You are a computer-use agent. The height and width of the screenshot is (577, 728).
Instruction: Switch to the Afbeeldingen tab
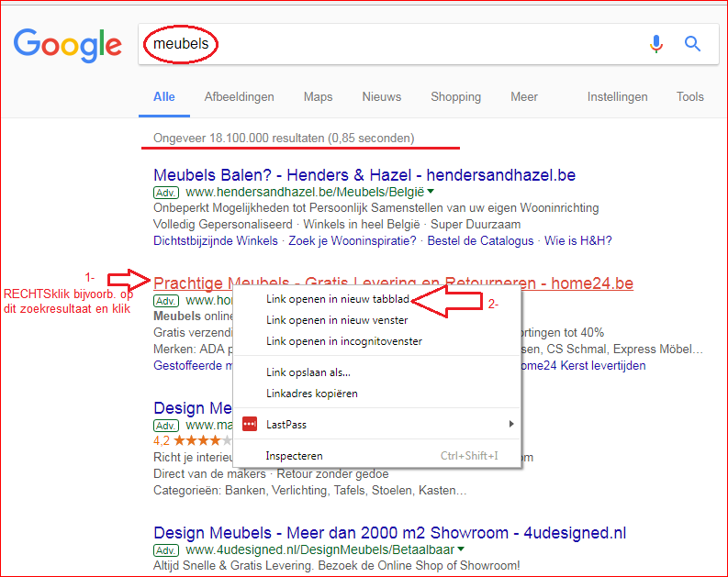[239, 96]
